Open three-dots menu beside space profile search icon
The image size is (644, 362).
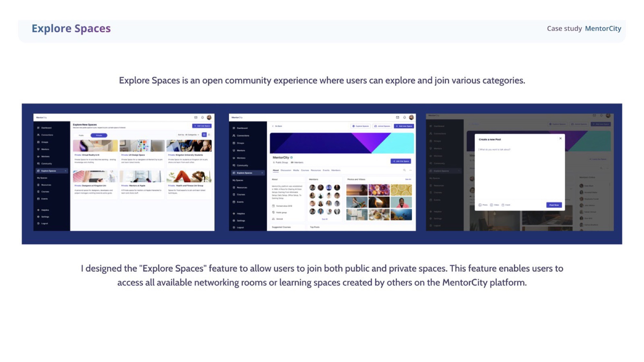coord(410,170)
